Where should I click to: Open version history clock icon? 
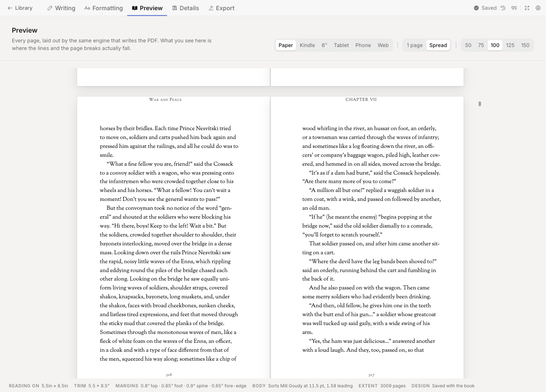click(503, 8)
